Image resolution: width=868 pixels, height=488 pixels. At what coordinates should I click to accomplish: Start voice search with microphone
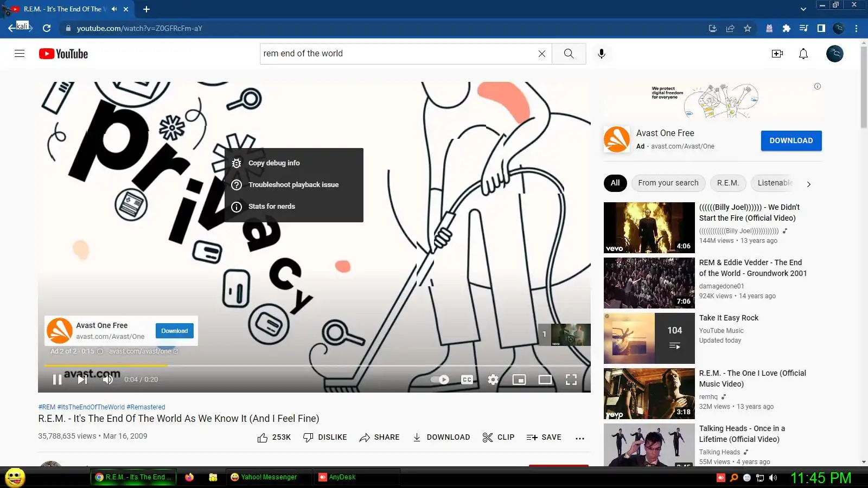point(601,54)
